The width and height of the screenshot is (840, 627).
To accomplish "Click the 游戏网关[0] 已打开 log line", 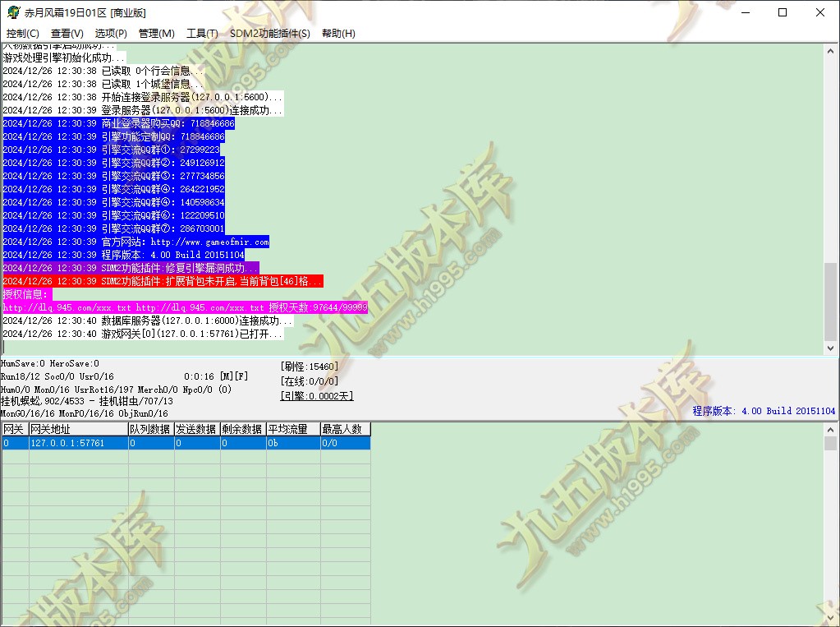I will (x=143, y=334).
